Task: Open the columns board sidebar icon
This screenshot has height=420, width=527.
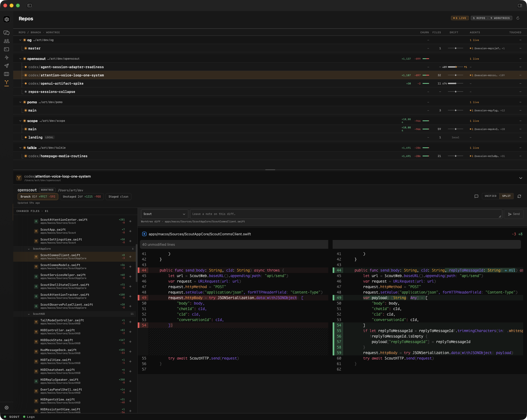Action: pos(7,74)
